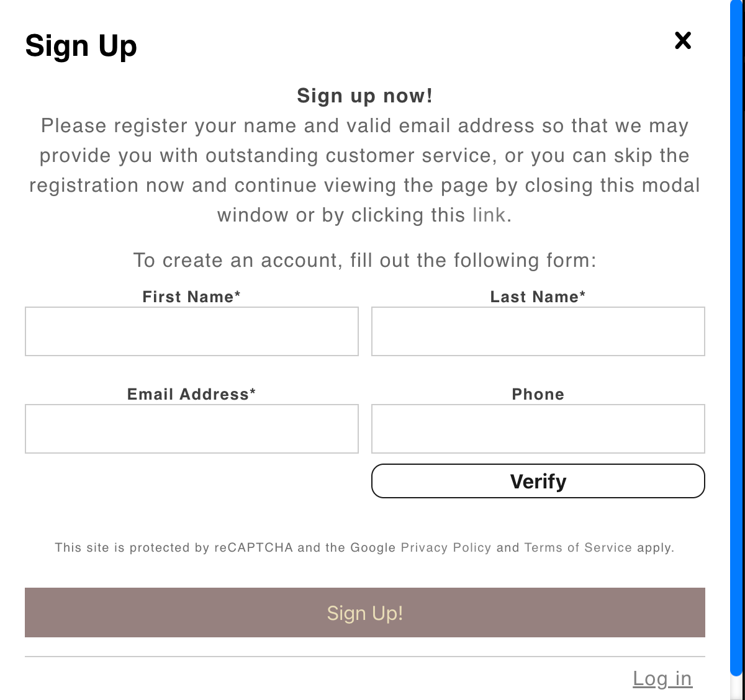Select the Email Address input field
This screenshot has width=745, height=700.
tap(192, 429)
